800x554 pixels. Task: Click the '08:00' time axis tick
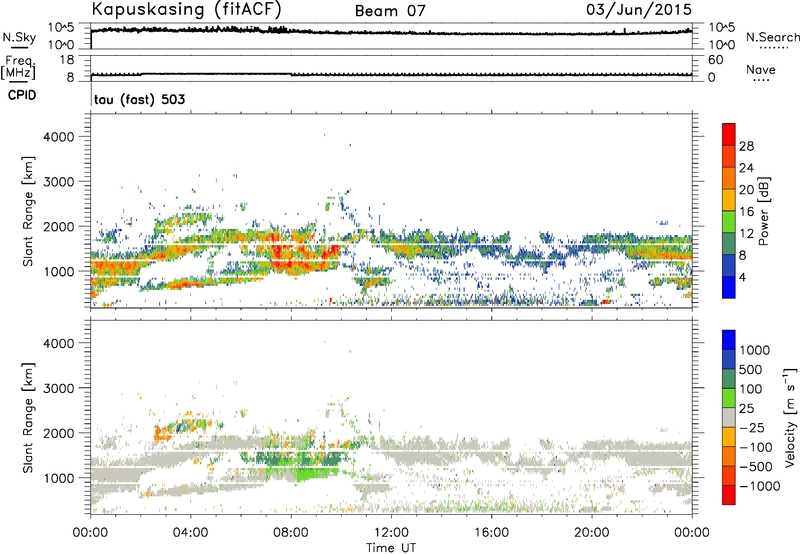coord(291,533)
